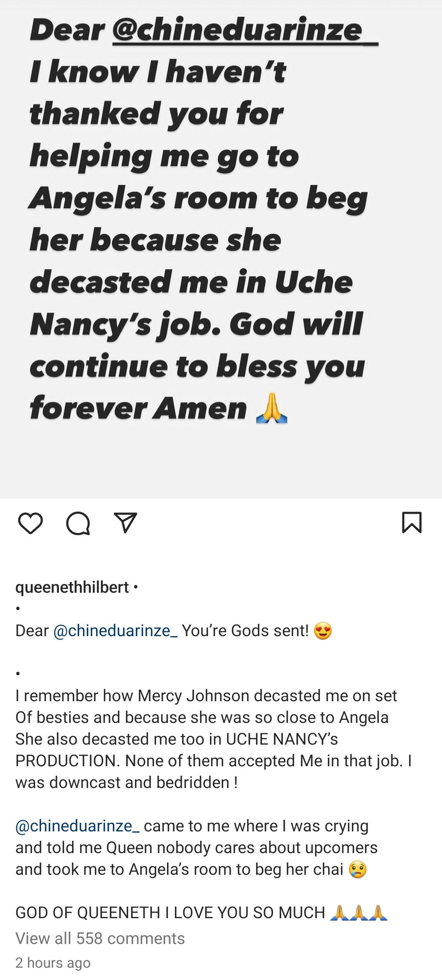Viewport: 442px width, 980px height.
Task: View all 558 comments
Action: pos(100,938)
